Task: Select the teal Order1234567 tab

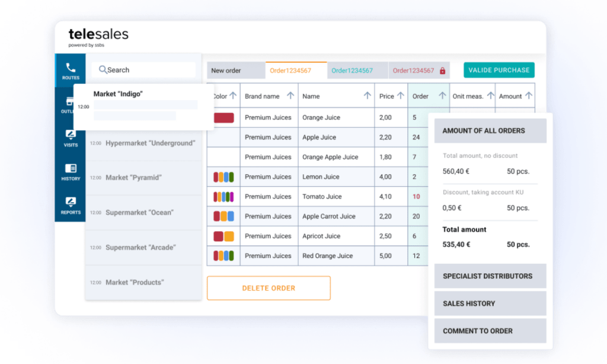Action: pos(357,71)
